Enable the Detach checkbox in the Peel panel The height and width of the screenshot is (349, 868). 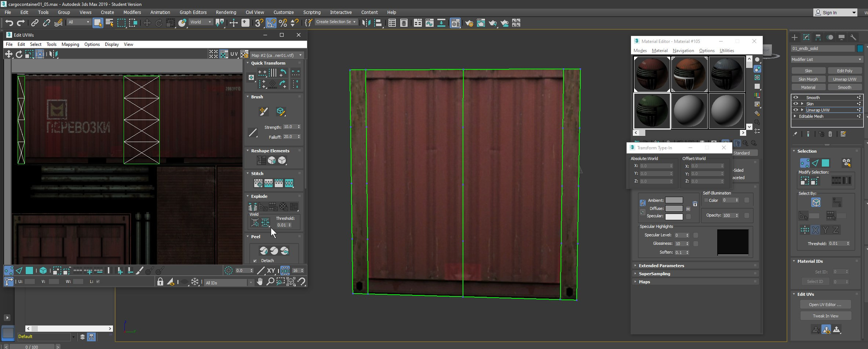coord(255,260)
